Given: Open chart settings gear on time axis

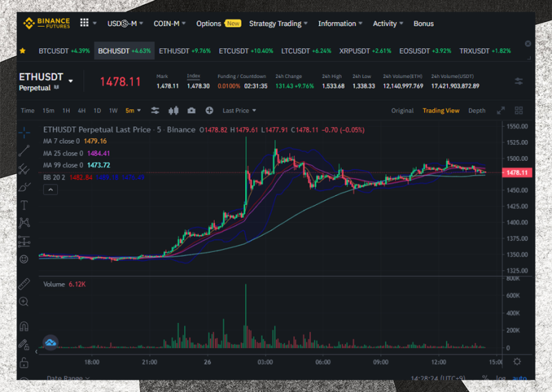Looking at the screenshot, I should [517, 362].
